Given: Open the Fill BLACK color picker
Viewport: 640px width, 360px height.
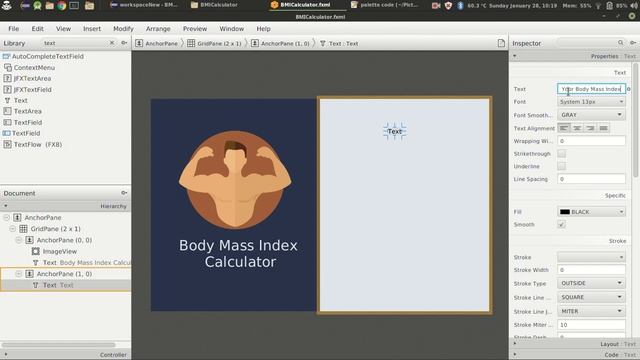Looking at the screenshot, I should click(591, 212).
